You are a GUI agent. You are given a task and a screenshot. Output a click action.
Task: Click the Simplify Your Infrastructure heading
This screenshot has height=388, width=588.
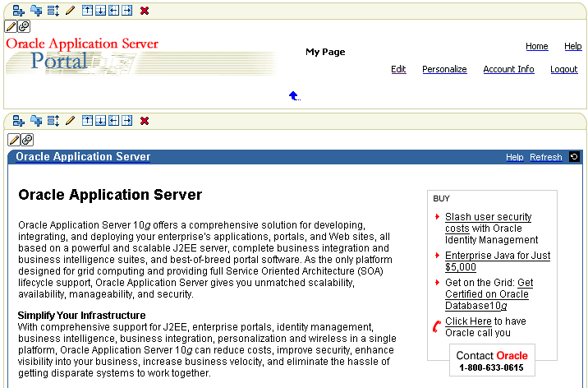point(82,315)
